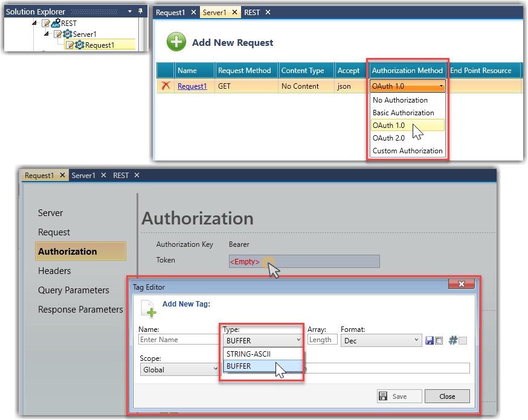Image resolution: width=528 pixels, height=420 pixels.
Task: Switch to the Server1 tab in upper panel
Action: [214, 12]
